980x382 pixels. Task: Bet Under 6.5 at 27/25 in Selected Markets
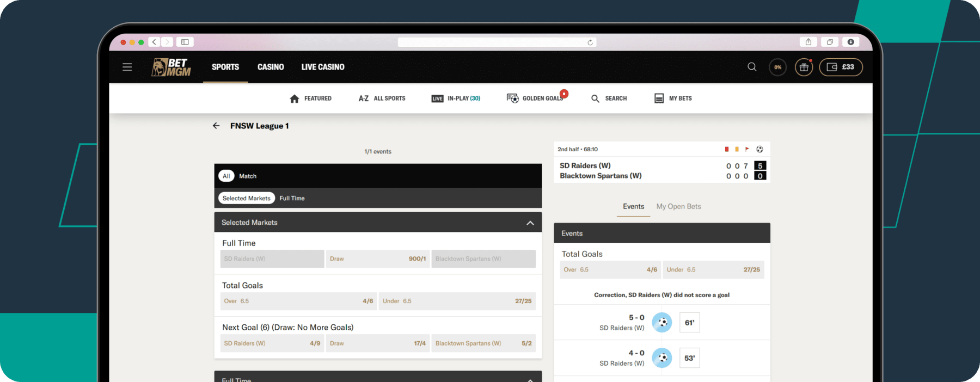click(x=457, y=301)
